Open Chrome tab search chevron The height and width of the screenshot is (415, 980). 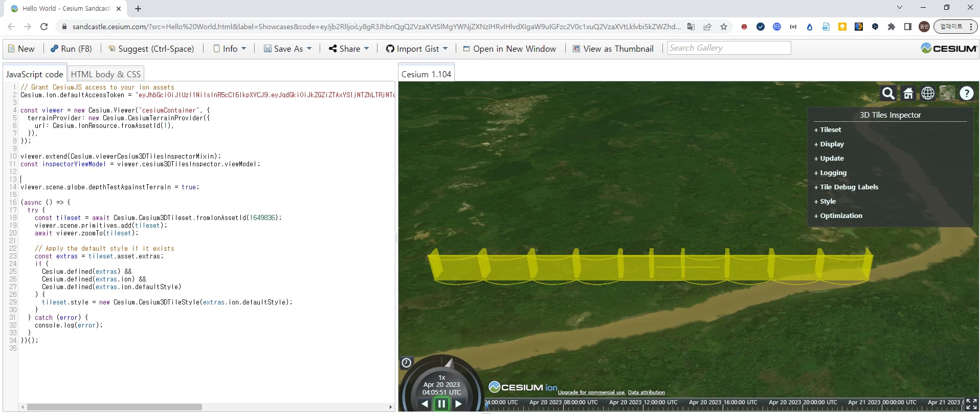click(900, 8)
